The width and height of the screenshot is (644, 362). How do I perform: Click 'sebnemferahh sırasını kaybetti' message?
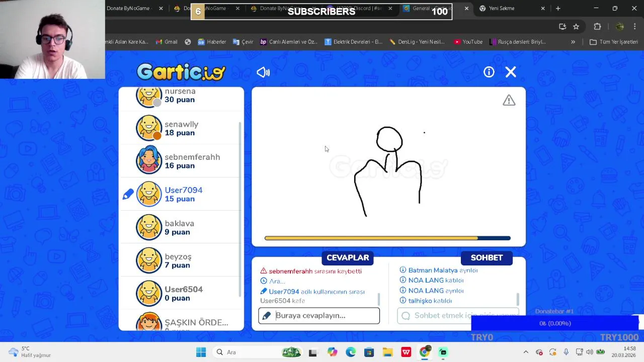point(315,271)
